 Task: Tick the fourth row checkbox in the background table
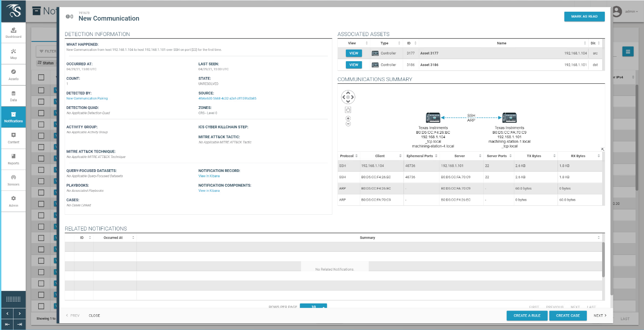click(41, 124)
